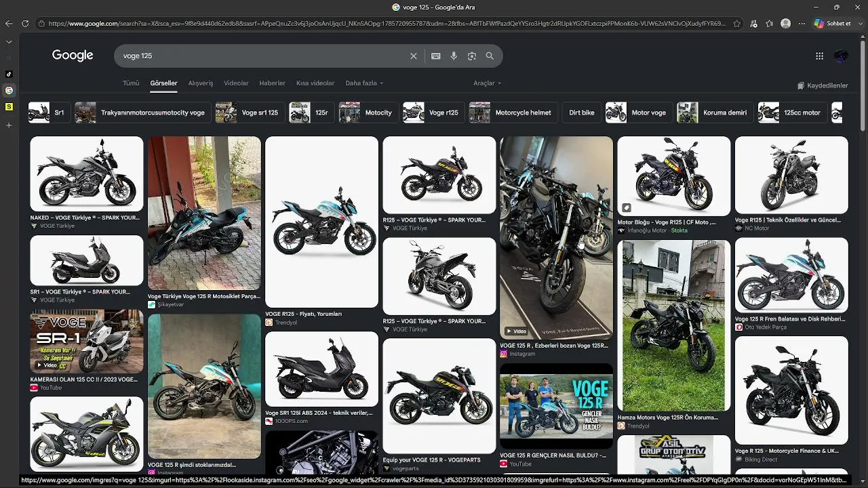Open the Google apps grid
The width and height of the screenshot is (868, 488).
(819, 56)
